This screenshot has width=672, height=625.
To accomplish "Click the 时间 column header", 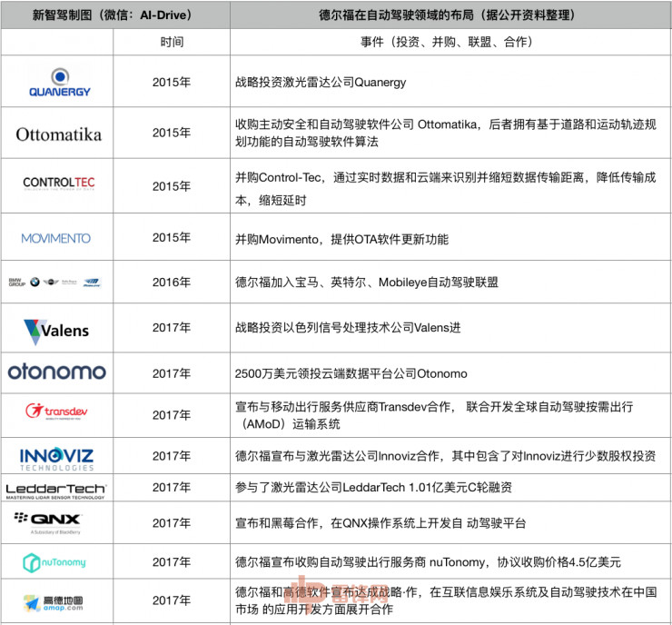I will 172,42.
